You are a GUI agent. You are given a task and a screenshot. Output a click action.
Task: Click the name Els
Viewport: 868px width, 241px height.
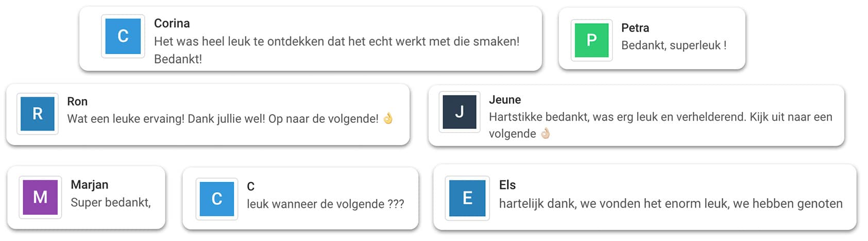pos(507,185)
